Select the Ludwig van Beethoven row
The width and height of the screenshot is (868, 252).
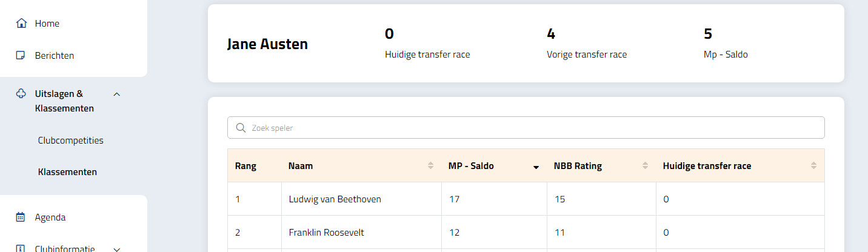coord(335,199)
